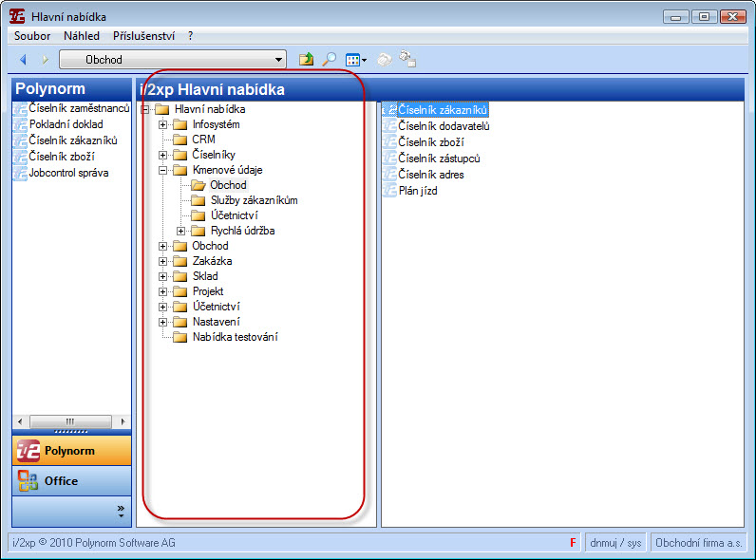This screenshot has width=756, height=560.
Task: Click the Obchodní firma a.s. status entry
Action: click(698, 543)
